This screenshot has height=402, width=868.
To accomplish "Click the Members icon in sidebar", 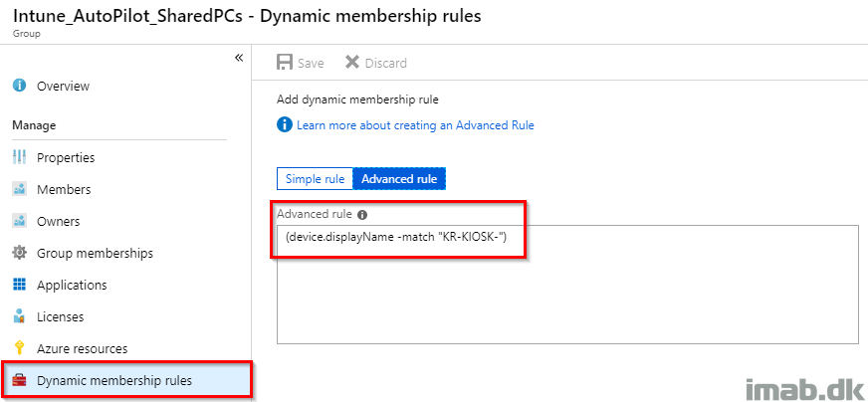I will [19, 189].
